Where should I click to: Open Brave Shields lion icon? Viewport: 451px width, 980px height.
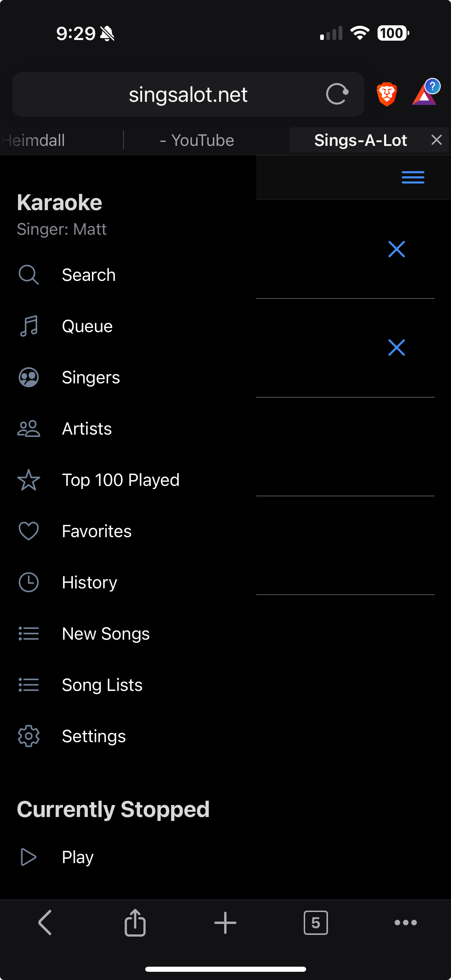pyautogui.click(x=387, y=94)
